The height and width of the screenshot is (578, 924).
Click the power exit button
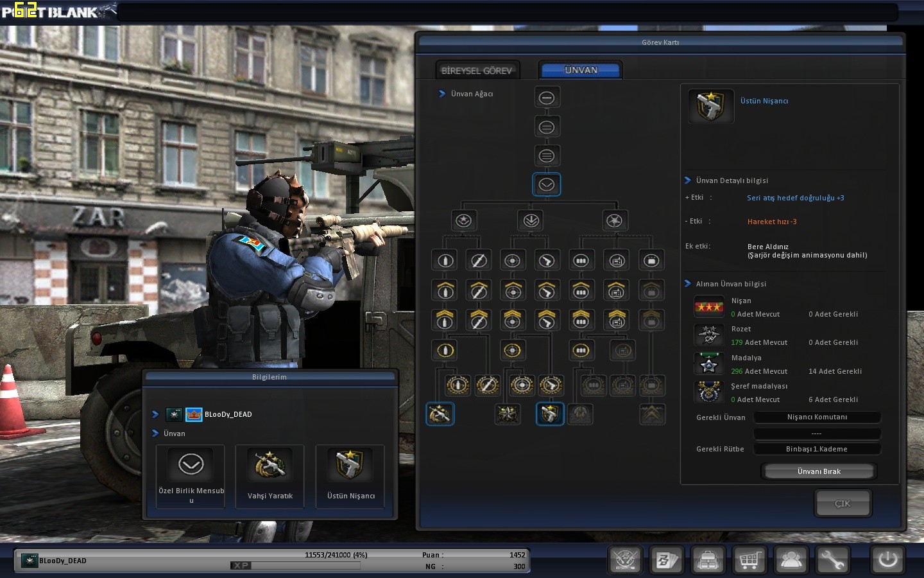(x=888, y=560)
